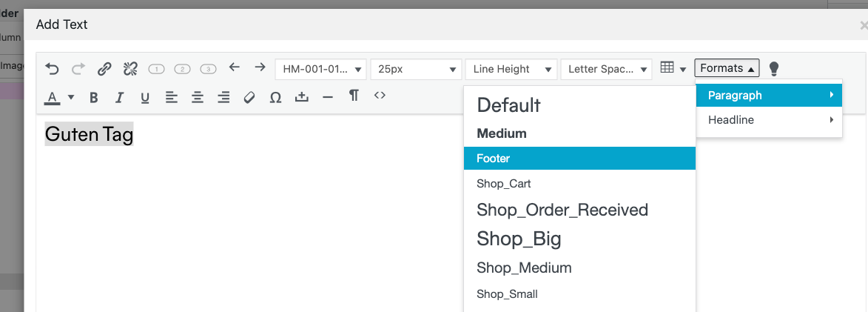Toggle bold formatting
The image size is (868, 312).
pos(93,97)
